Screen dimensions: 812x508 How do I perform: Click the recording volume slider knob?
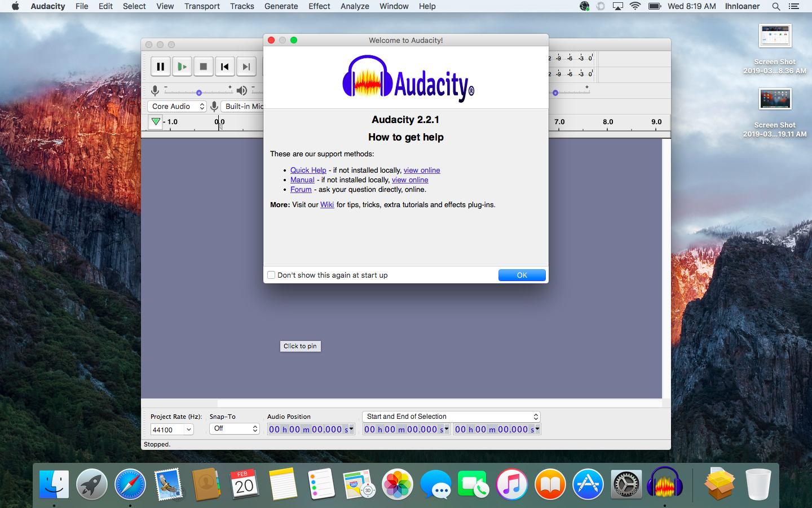point(199,93)
